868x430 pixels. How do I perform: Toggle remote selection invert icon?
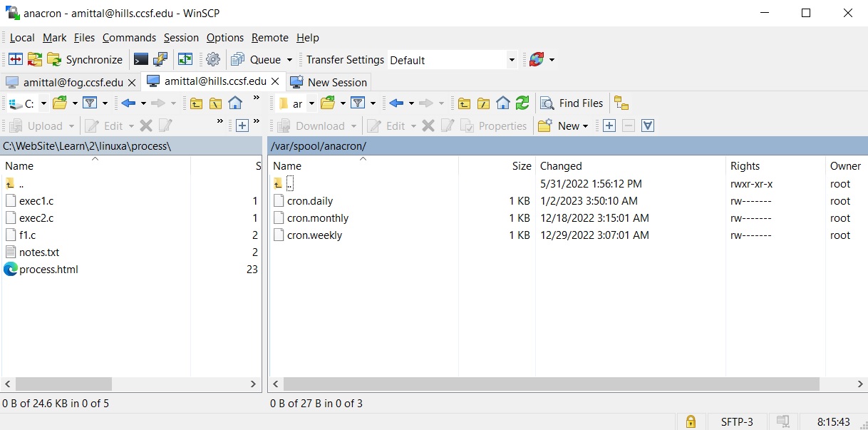point(647,126)
